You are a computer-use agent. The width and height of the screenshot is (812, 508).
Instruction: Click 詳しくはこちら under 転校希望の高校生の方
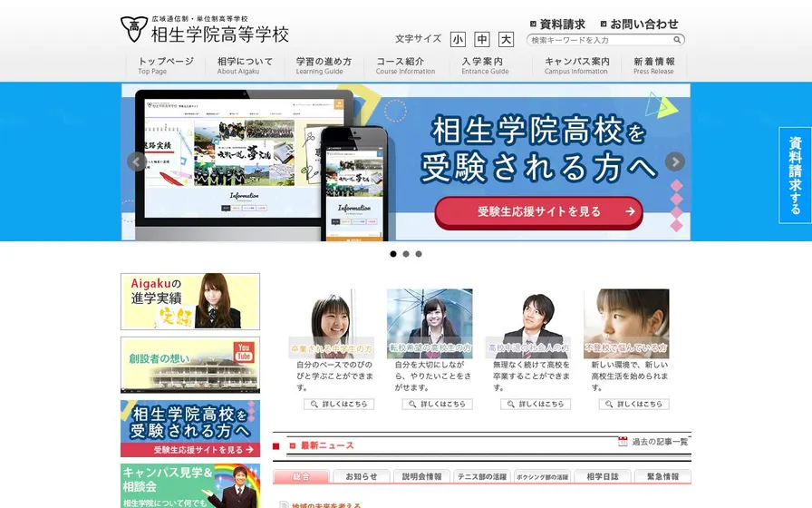click(x=437, y=404)
